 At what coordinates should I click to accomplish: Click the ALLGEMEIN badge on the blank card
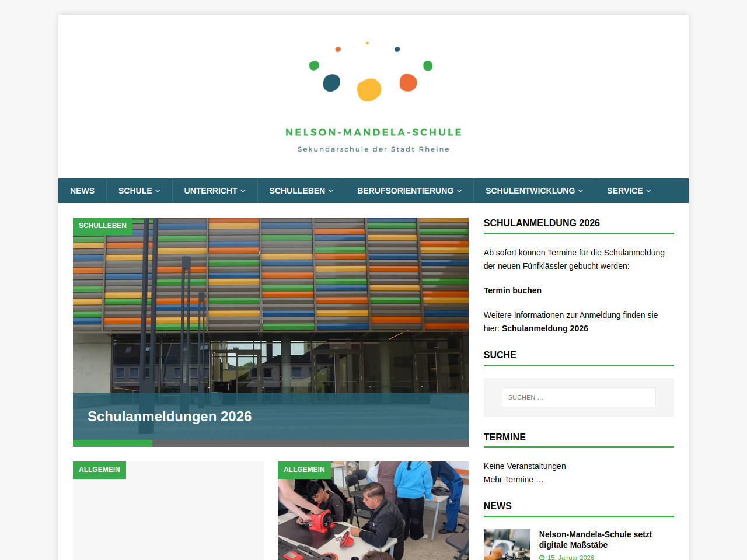(99, 470)
